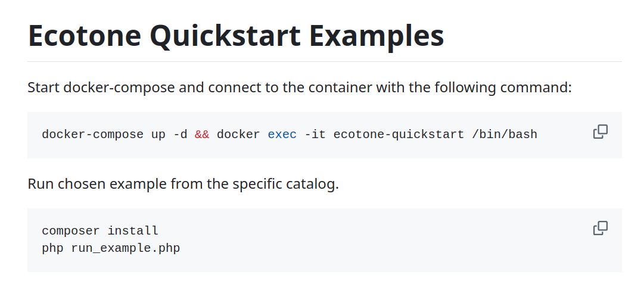This screenshot has height=281, width=644.
Task: Click the -d flag after 'up'
Action: 180,134
